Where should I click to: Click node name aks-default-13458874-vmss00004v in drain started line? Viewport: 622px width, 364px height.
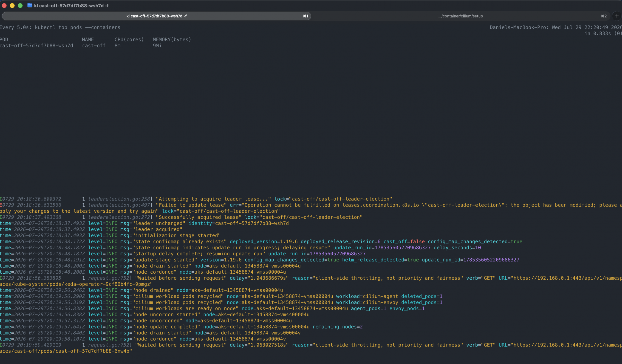coord(255,333)
